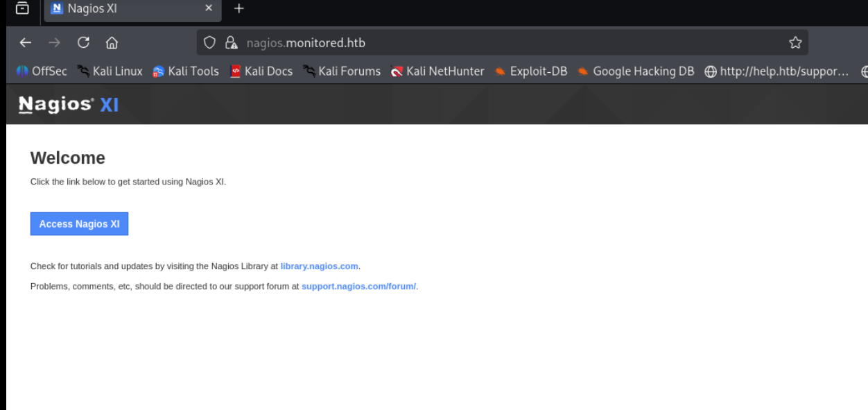This screenshot has width=868, height=410.
Task: Click the Nagios XI header logo
Action: [69, 105]
